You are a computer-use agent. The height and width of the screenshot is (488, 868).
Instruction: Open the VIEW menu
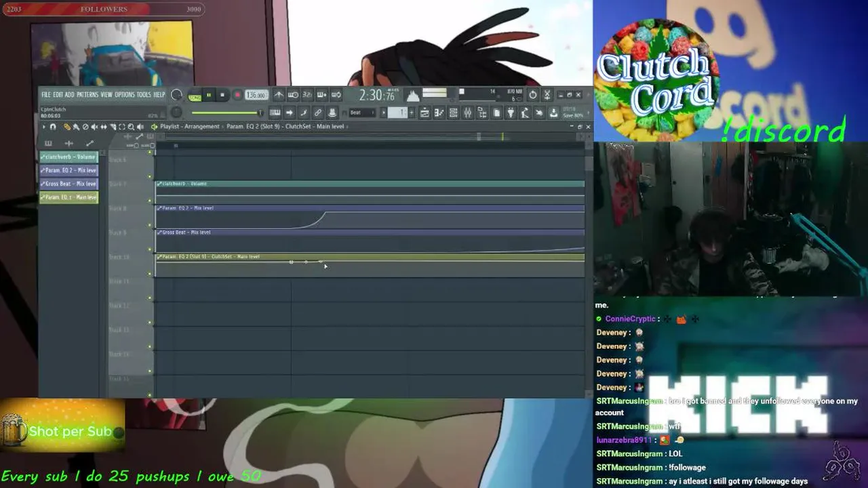[x=106, y=95]
